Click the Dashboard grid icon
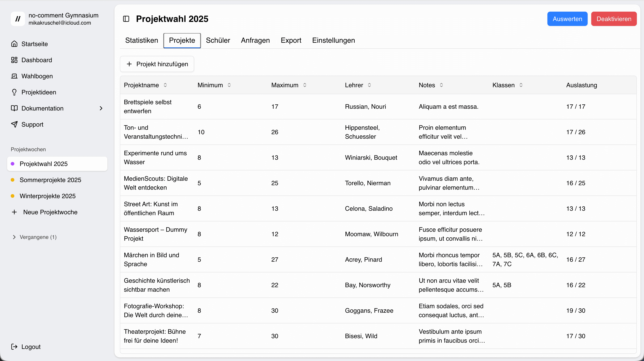 (14, 60)
